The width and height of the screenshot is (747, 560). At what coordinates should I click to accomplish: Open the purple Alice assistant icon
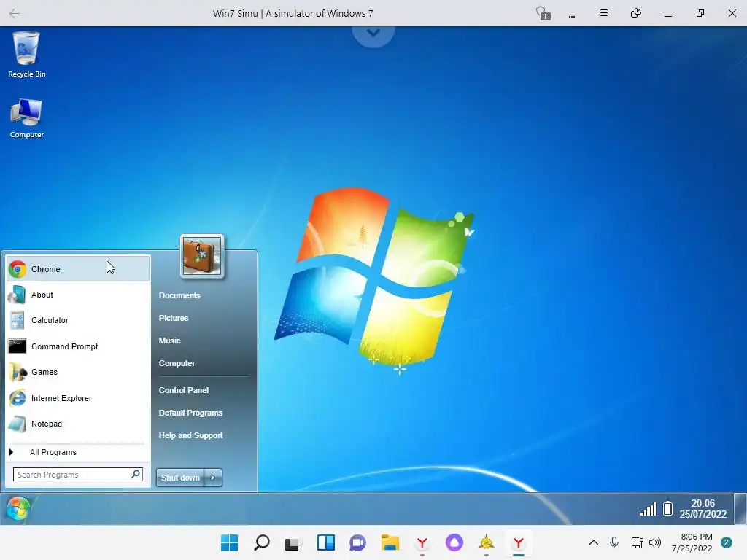454,542
